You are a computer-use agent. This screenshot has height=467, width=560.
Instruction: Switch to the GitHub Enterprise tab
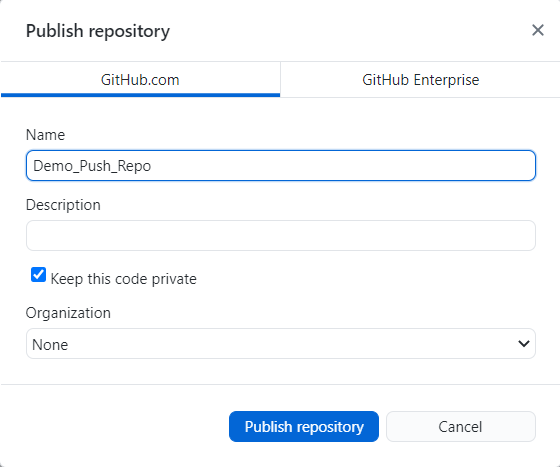point(420,80)
